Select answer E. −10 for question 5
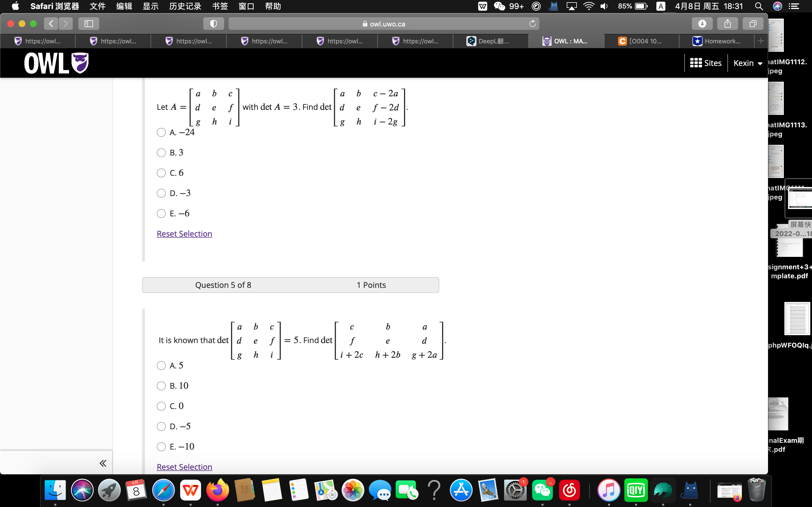The width and height of the screenshot is (812, 507). pos(161,446)
